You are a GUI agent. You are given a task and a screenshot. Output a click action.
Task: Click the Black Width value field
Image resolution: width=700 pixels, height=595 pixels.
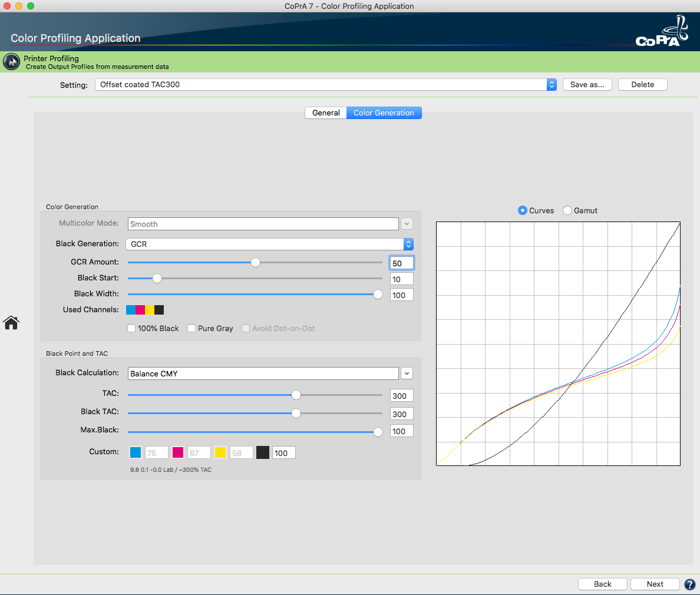click(x=402, y=295)
